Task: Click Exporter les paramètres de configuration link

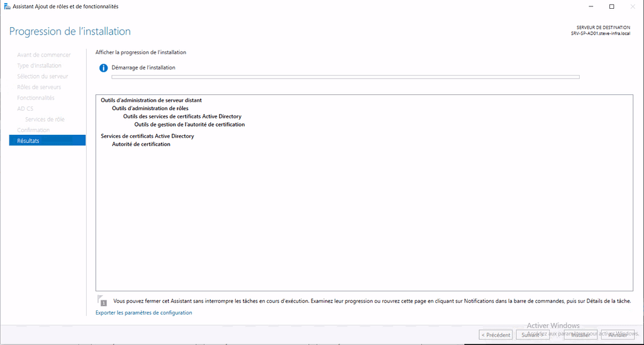Action: (x=144, y=312)
